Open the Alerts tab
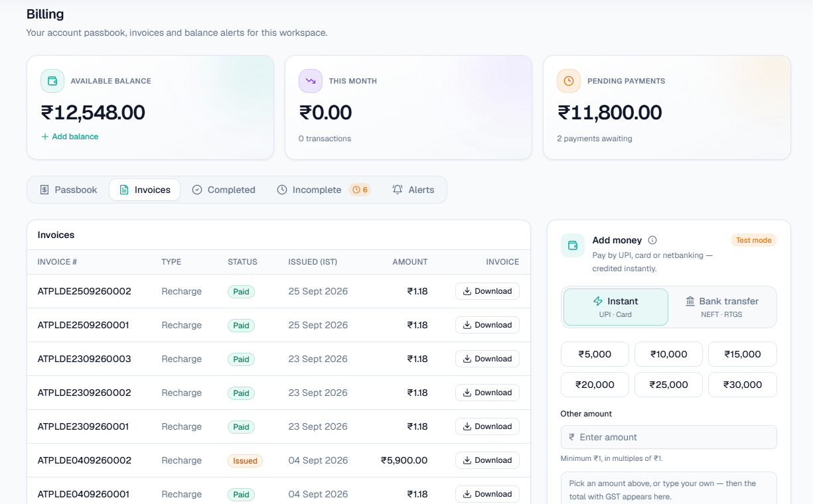The image size is (813, 504). [x=413, y=190]
